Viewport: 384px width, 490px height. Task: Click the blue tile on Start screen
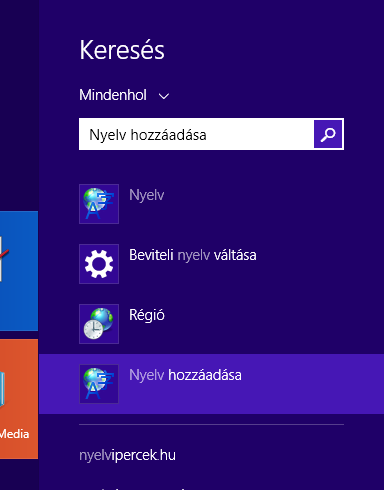(x=19, y=271)
